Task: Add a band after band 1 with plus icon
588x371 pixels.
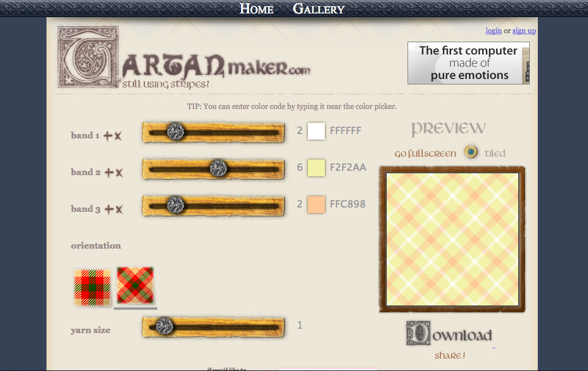Action: coord(108,136)
